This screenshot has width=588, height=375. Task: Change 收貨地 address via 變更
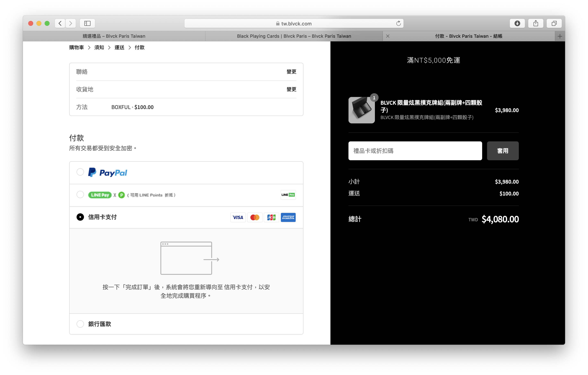coord(291,89)
